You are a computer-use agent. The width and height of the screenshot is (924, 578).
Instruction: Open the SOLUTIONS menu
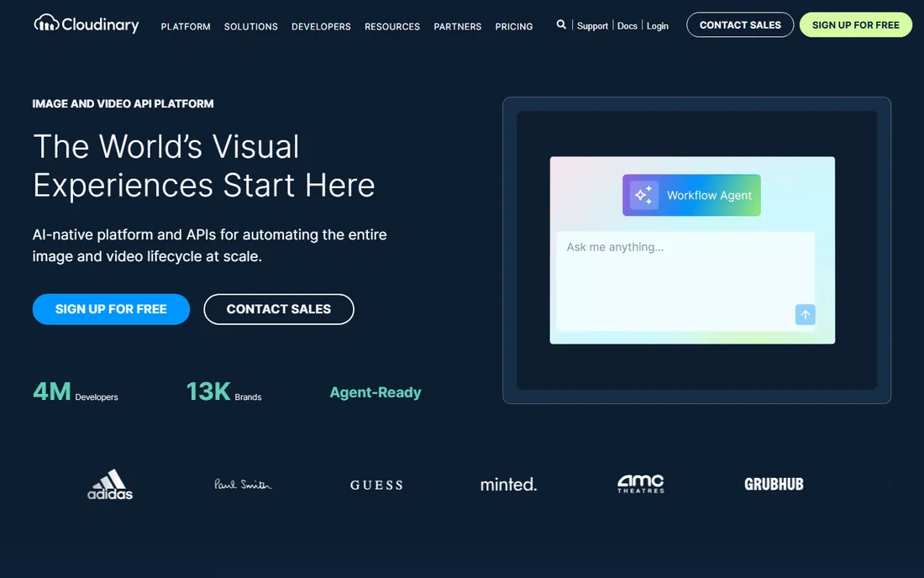[x=251, y=27]
